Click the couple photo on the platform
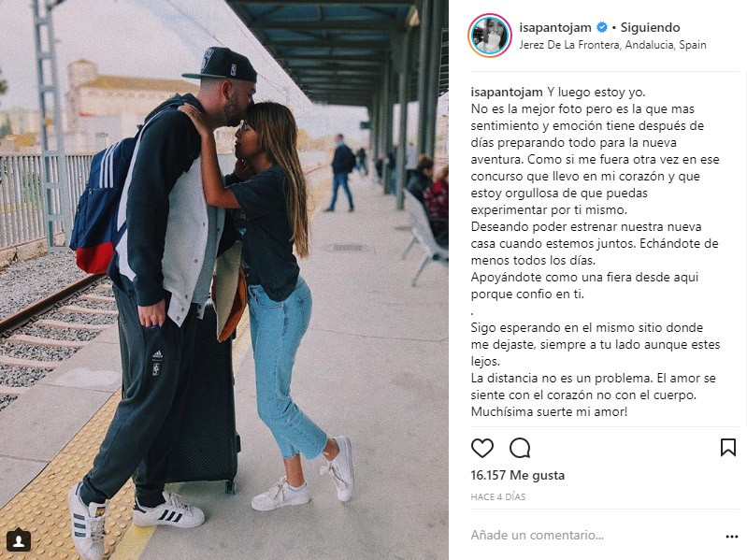The image size is (747, 560). click(223, 280)
